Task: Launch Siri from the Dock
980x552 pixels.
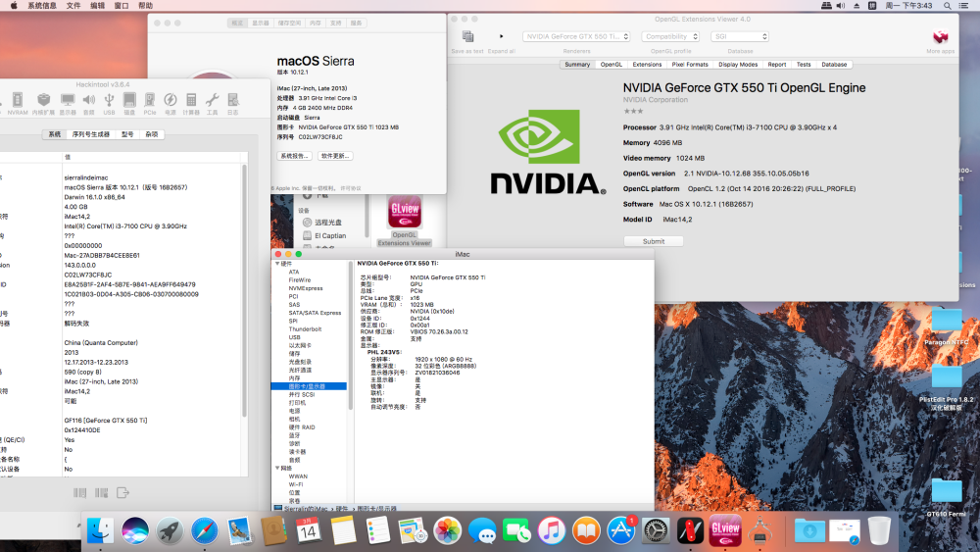Action: (135, 530)
